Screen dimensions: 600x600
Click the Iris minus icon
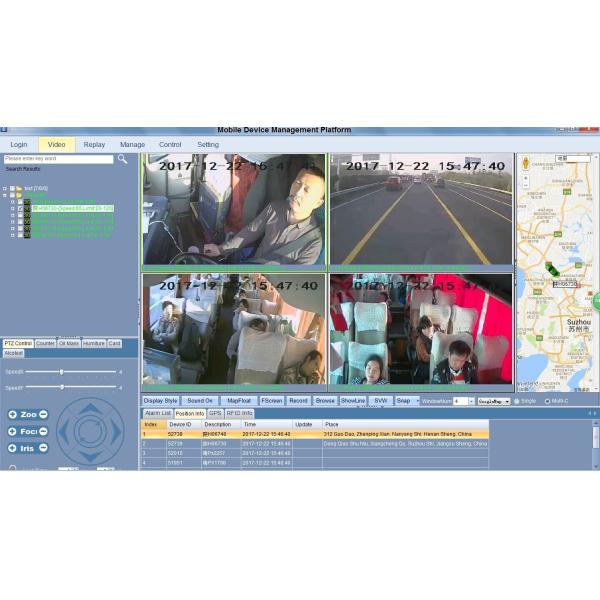point(43,448)
